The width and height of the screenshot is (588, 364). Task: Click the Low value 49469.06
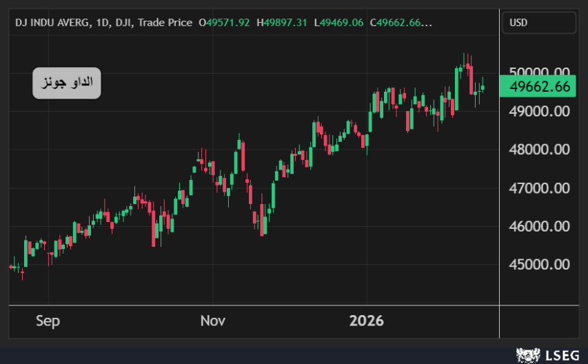[x=342, y=23]
